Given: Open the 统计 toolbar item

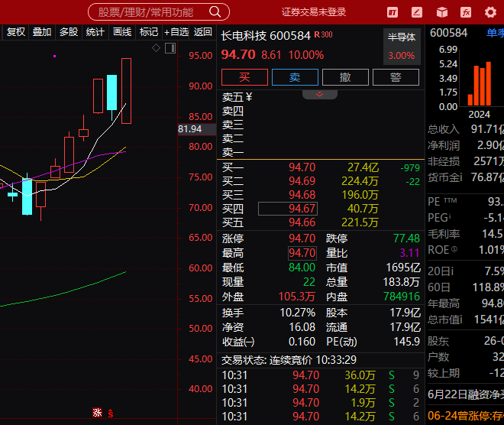Looking at the screenshot, I should tap(95, 32).
